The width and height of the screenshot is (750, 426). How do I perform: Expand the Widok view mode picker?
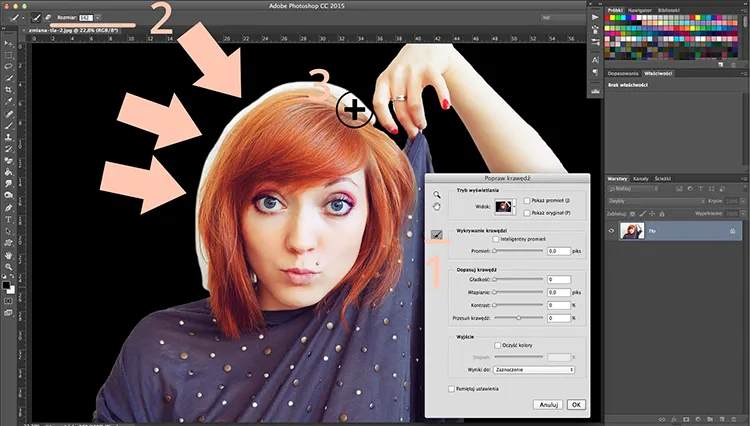pyautogui.click(x=506, y=206)
